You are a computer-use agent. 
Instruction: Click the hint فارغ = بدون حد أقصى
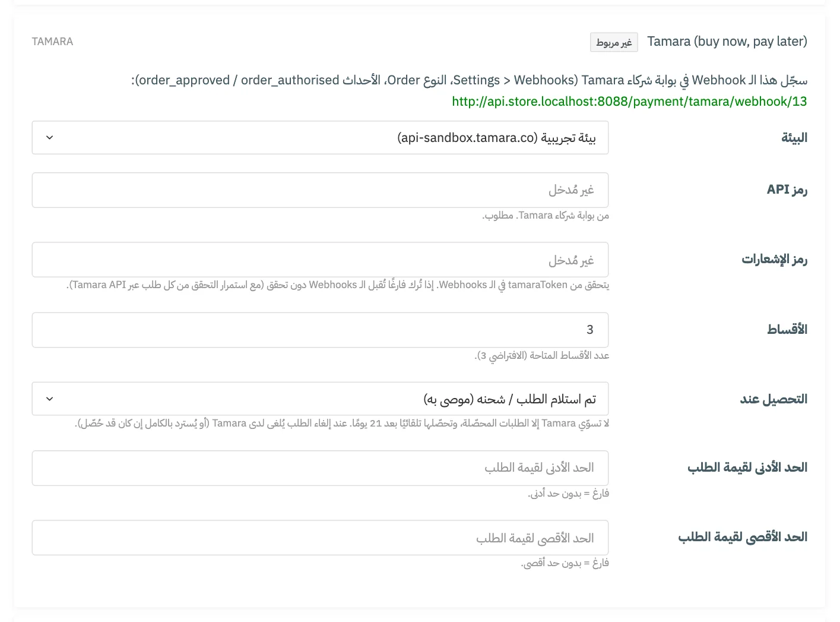pos(565,563)
